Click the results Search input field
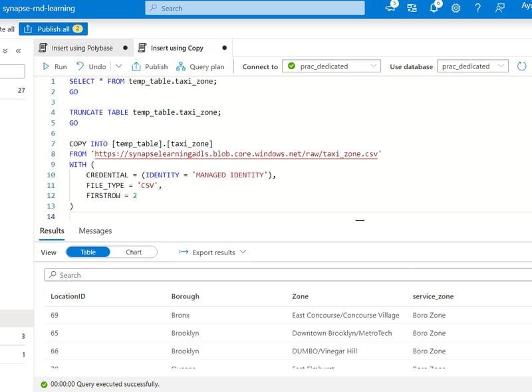Viewport: 532px width, 392px height. (x=288, y=274)
